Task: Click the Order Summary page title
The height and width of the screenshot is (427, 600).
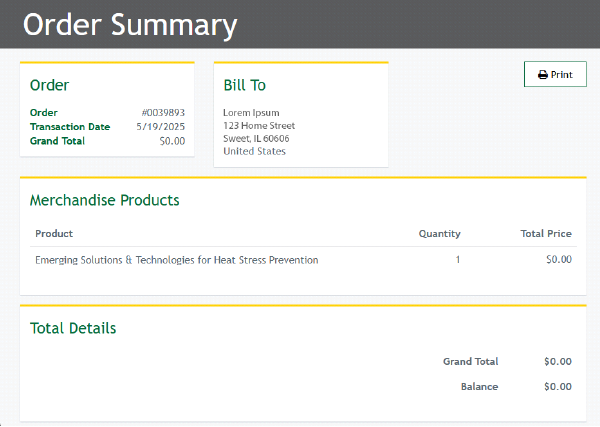Action: point(130,25)
